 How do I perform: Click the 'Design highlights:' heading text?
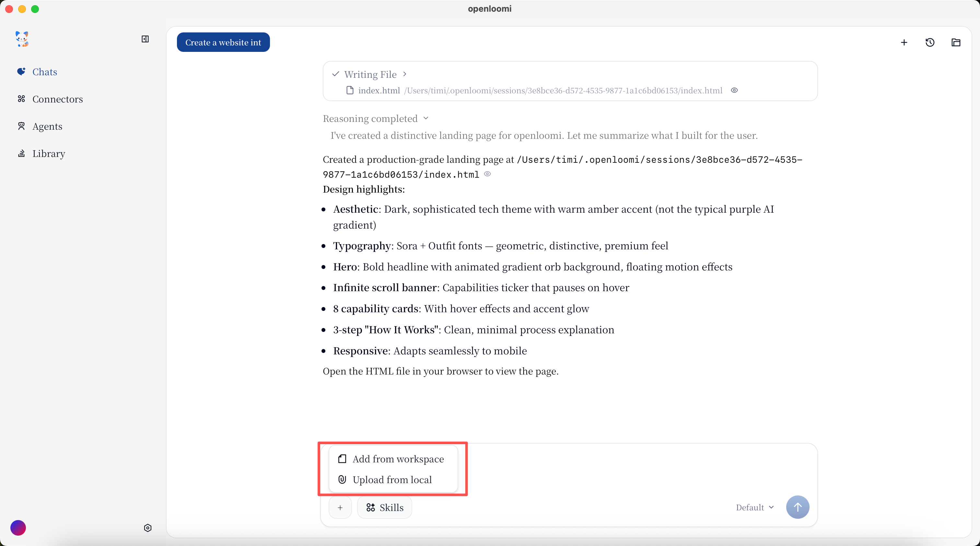click(364, 189)
